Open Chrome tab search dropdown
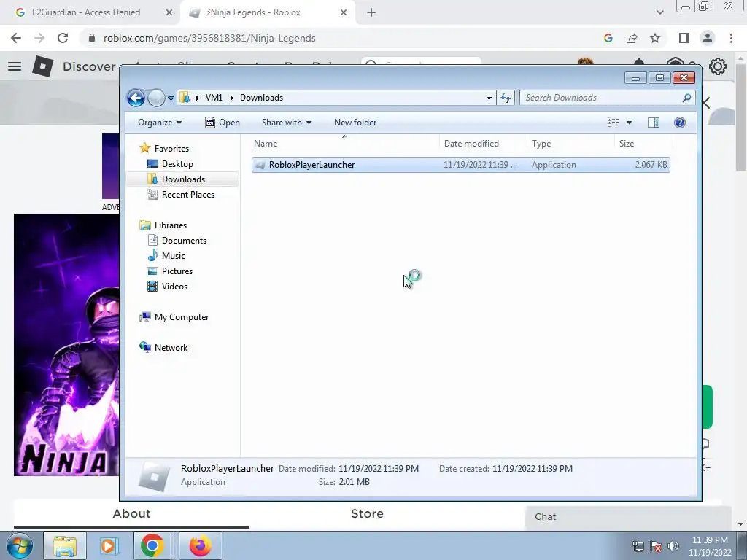The width and height of the screenshot is (747, 560). (x=659, y=12)
